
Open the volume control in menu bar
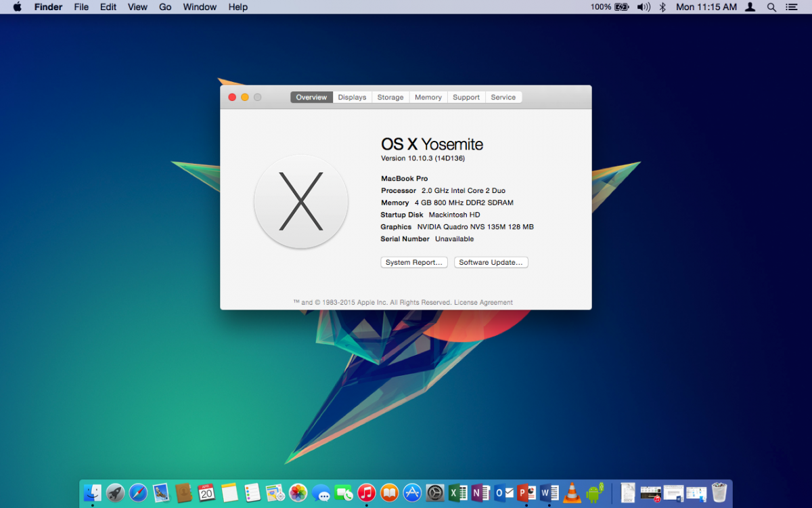click(643, 7)
